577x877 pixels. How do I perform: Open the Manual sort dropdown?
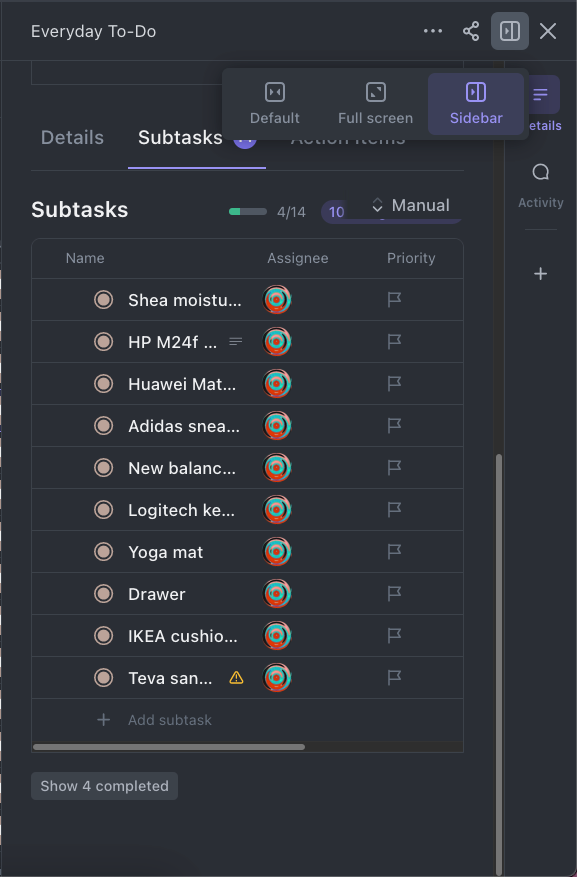pos(411,205)
